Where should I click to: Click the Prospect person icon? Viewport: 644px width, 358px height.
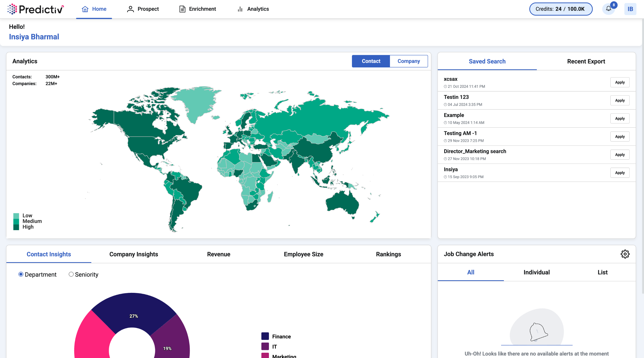(x=130, y=9)
